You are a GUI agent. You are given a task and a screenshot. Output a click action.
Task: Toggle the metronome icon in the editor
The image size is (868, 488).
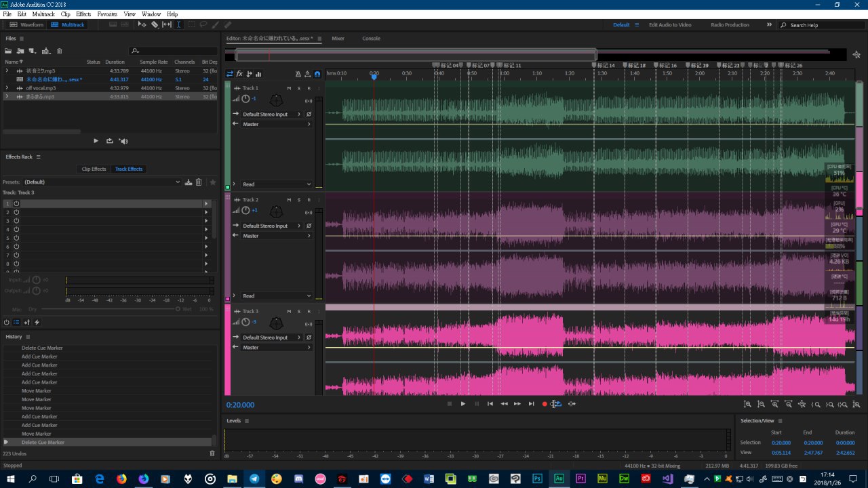point(298,74)
